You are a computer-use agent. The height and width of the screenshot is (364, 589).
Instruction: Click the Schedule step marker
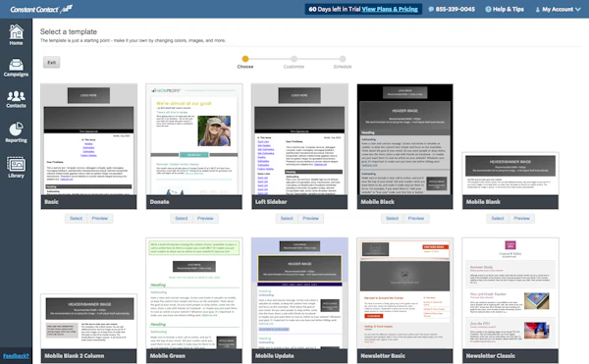point(343,59)
